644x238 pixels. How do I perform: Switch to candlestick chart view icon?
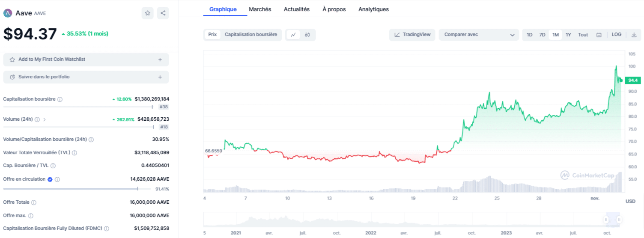tap(307, 35)
